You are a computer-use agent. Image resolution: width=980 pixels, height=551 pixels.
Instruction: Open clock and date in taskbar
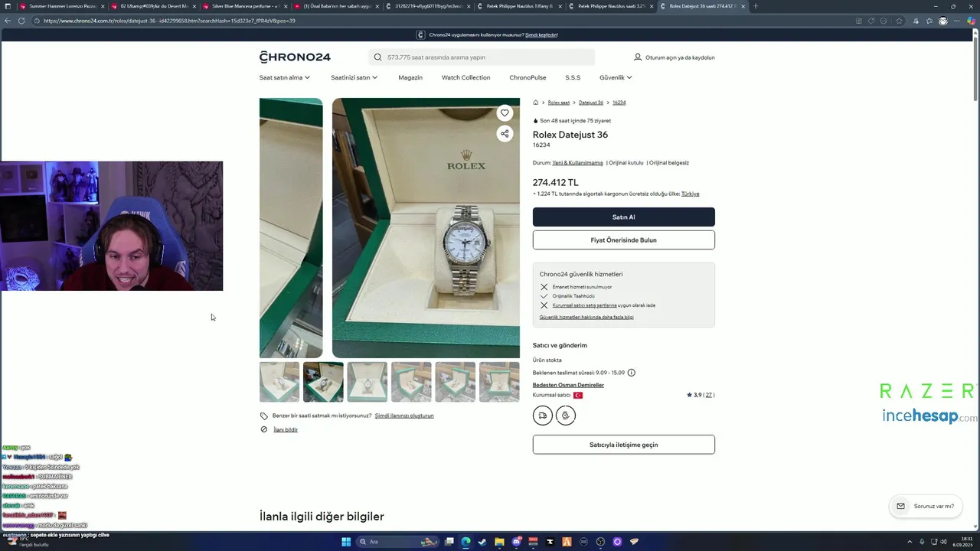pos(961,542)
